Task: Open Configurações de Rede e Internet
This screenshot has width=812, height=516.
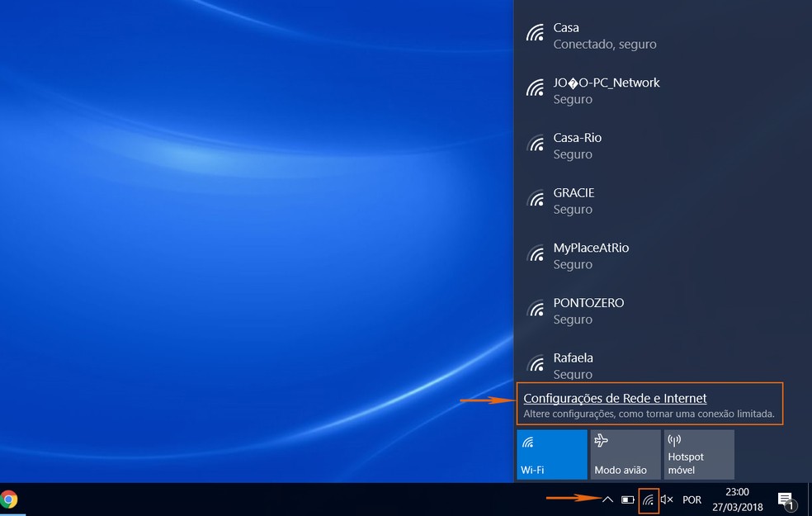Action: pyautogui.click(x=615, y=398)
